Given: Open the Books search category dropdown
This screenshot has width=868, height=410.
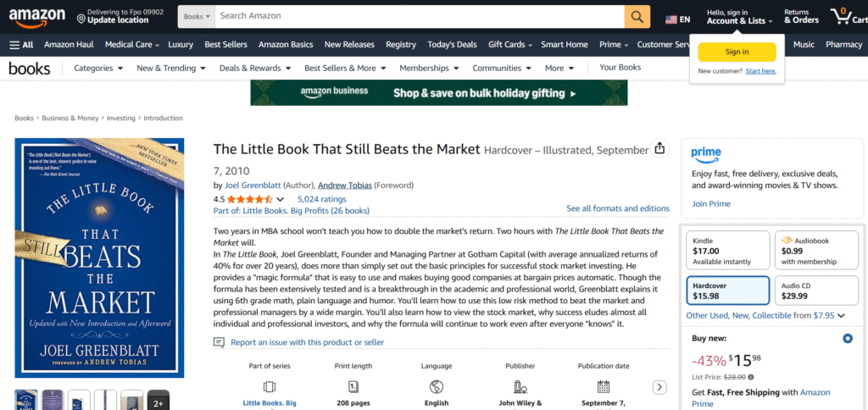Looking at the screenshot, I should 196,16.
